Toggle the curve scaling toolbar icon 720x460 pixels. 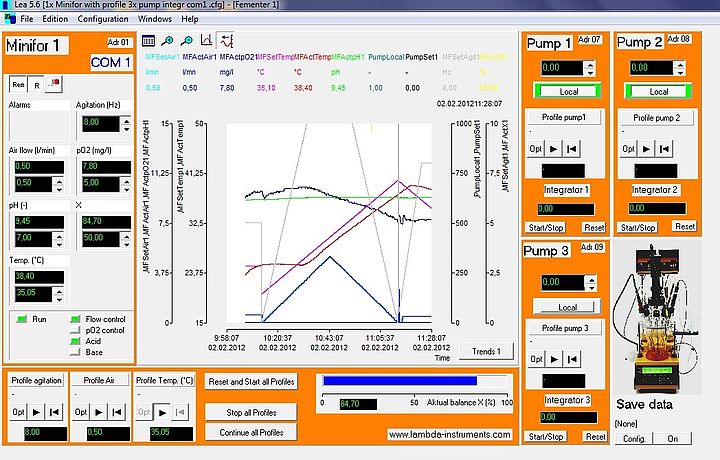coord(226,41)
